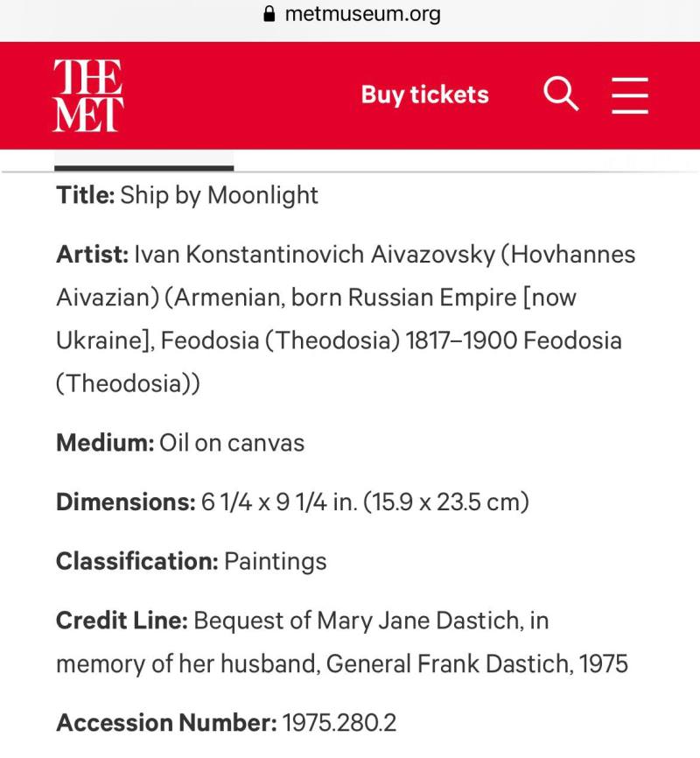Click the Ship by Moonlight title text
The image size is (700, 758).
pyautogui.click(x=219, y=195)
